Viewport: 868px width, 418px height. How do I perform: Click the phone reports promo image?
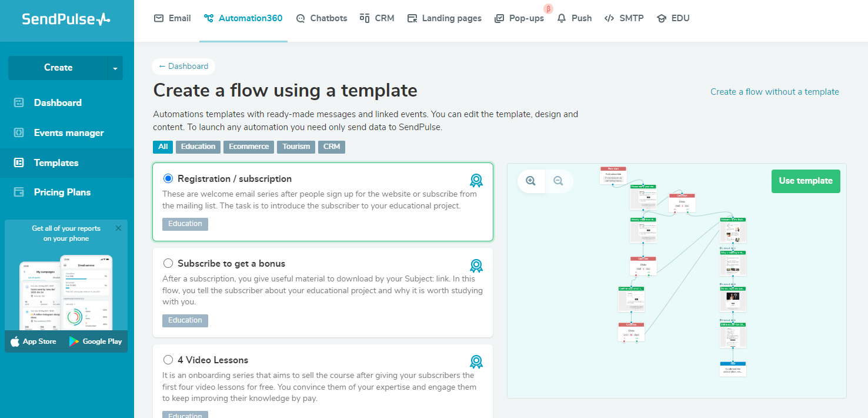(x=66, y=293)
